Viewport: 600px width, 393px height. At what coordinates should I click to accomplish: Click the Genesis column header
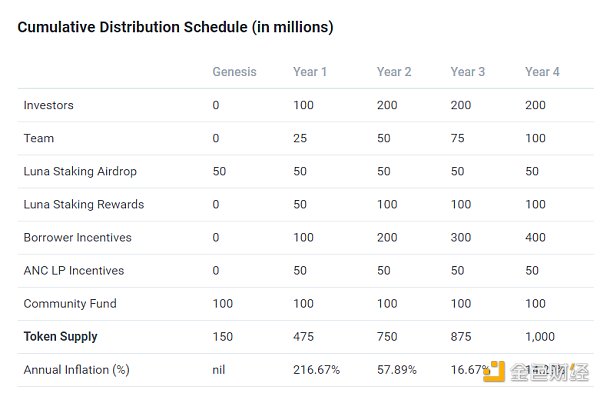(234, 72)
